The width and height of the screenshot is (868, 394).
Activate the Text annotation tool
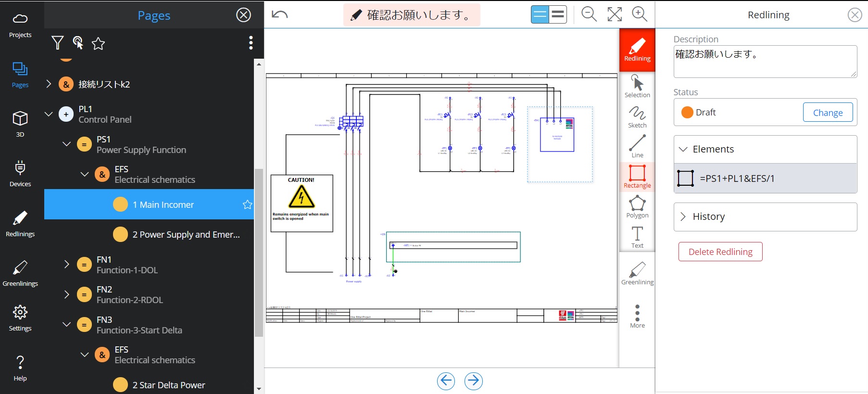coord(637,237)
